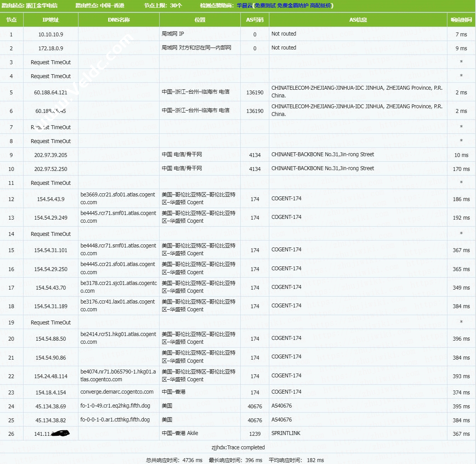Click AS number 1239
Screen dimensions: 476x464
pyautogui.click(x=255, y=434)
